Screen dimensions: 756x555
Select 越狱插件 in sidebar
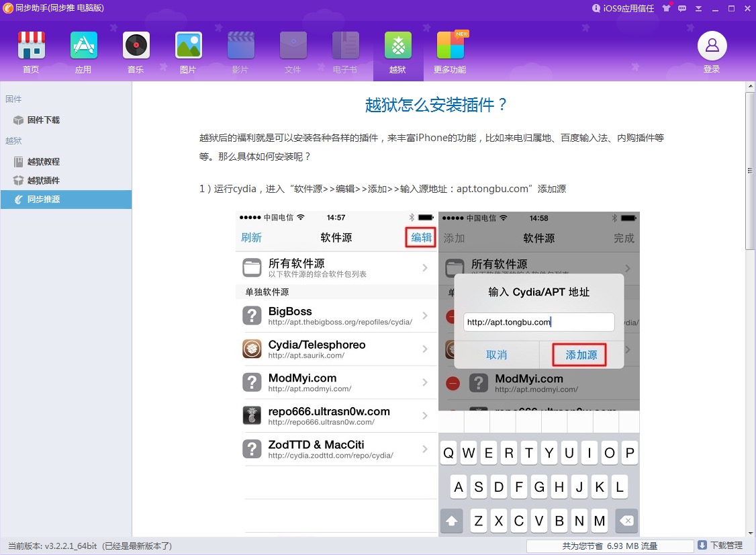[x=66, y=181]
